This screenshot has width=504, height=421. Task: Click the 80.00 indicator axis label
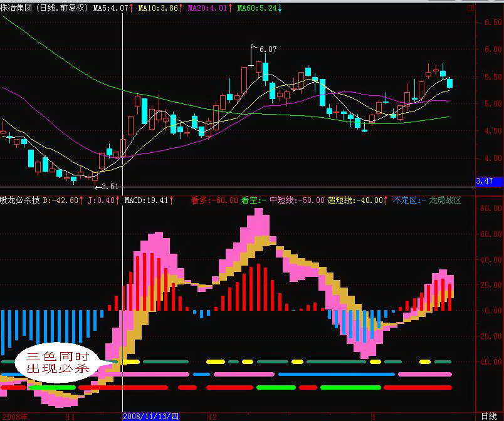(491, 209)
